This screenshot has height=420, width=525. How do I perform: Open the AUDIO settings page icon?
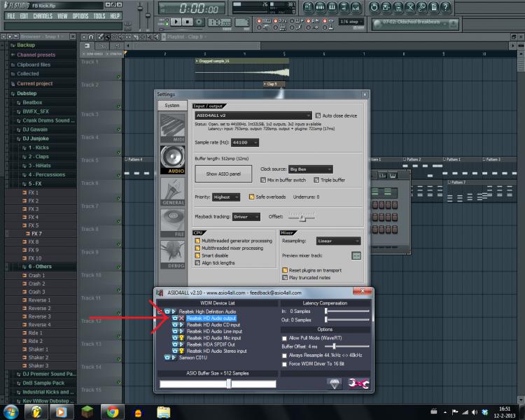click(172, 160)
